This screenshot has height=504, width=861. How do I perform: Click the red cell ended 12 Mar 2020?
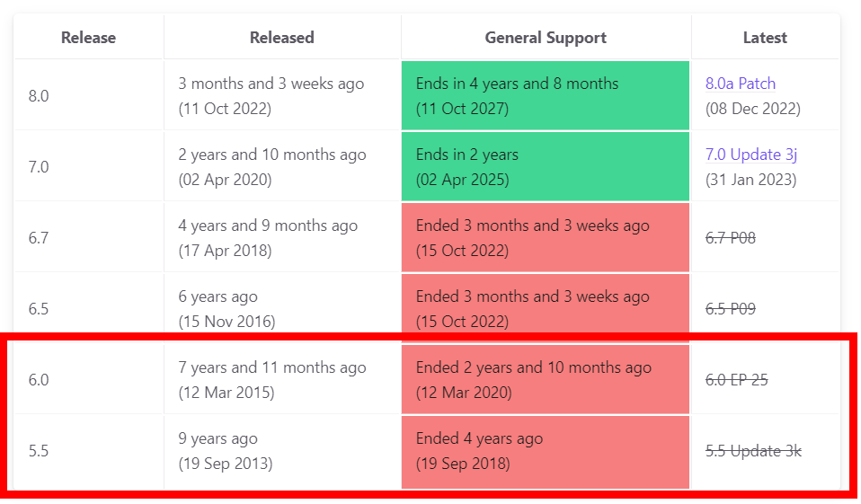tap(545, 380)
